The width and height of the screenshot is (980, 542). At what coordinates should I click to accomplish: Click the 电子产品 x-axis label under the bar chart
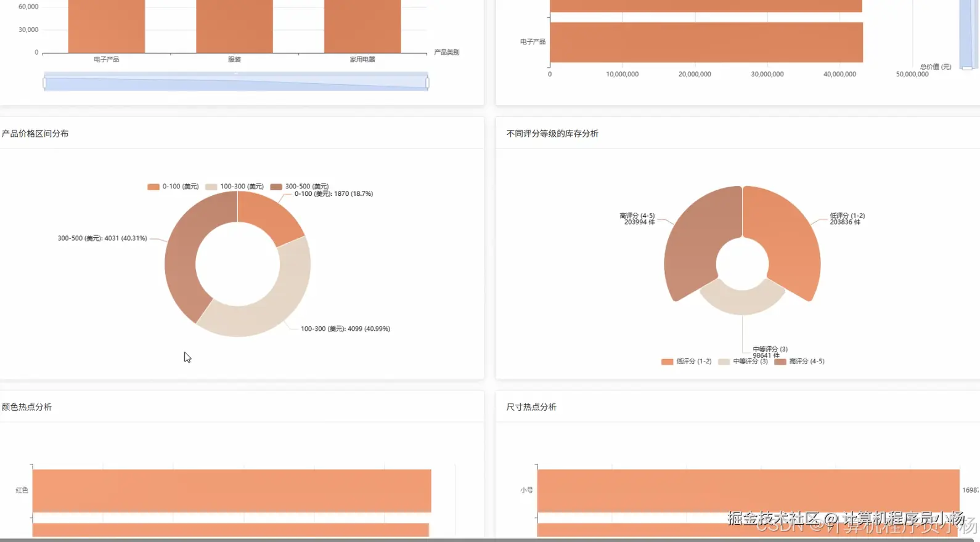[x=107, y=60]
